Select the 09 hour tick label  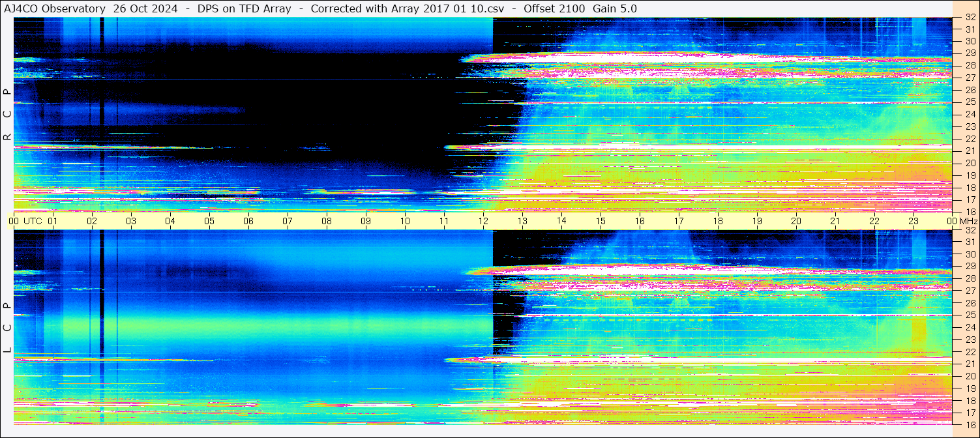click(x=366, y=221)
